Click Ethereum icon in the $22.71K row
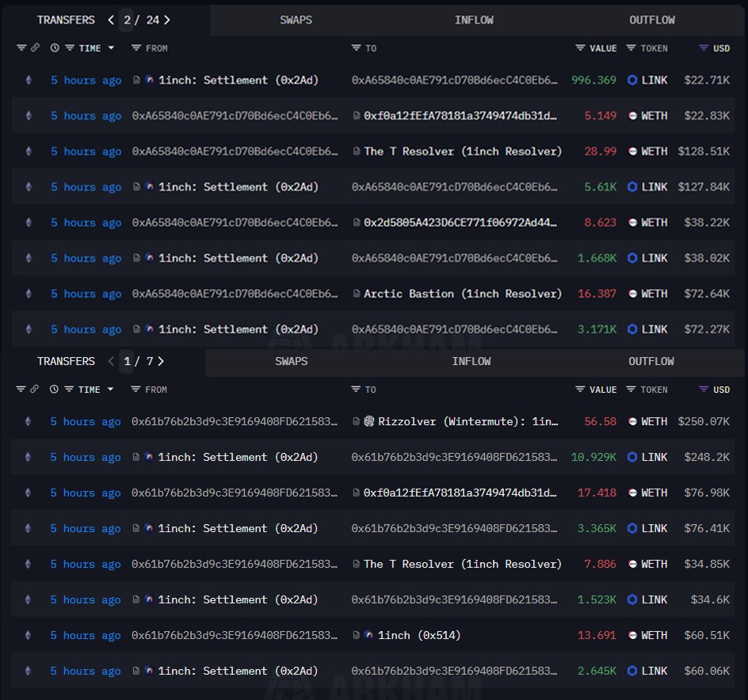The image size is (748, 700). 29,80
